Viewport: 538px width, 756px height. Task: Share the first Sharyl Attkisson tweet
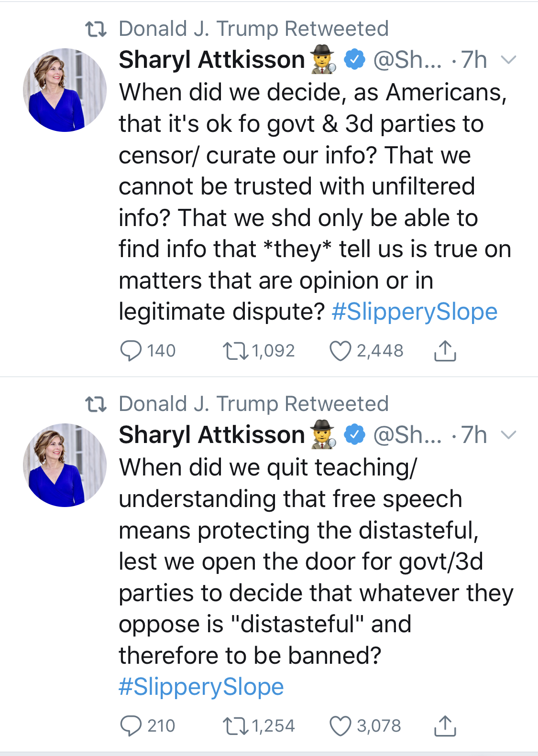coord(445,351)
